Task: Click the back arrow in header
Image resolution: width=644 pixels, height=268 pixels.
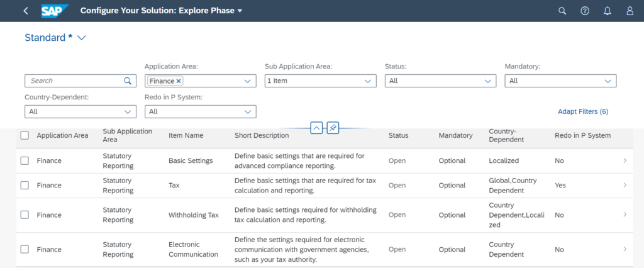Action: pos(26,11)
